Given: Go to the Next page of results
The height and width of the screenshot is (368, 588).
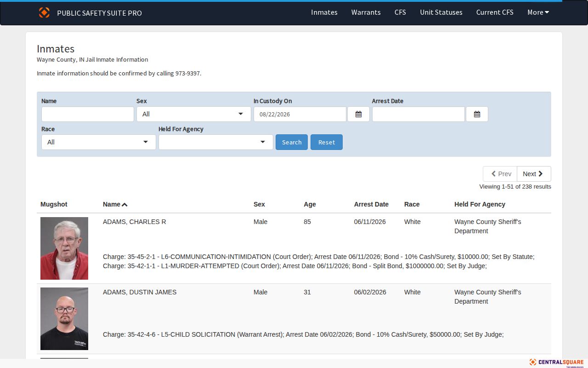Looking at the screenshot, I should pyautogui.click(x=534, y=174).
